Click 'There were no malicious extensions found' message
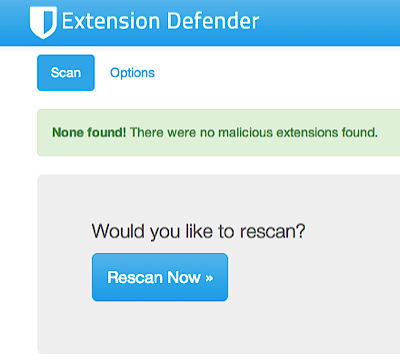This screenshot has height=363, width=400. pos(254,132)
